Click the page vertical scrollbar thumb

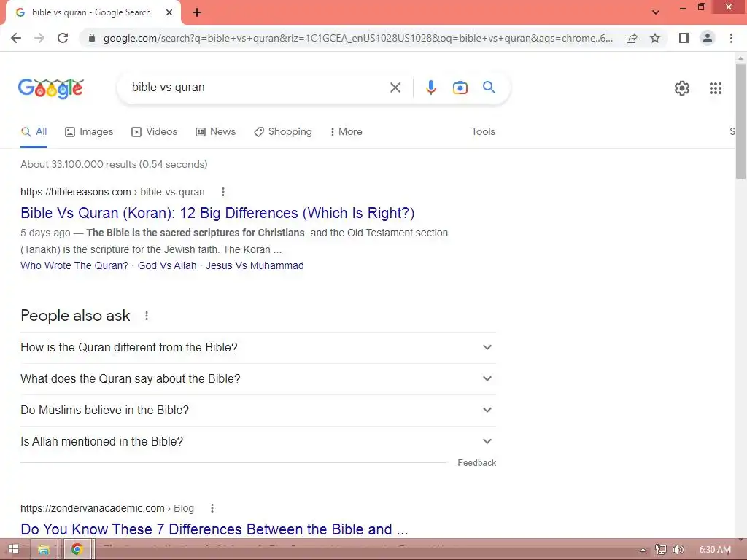[x=740, y=122]
